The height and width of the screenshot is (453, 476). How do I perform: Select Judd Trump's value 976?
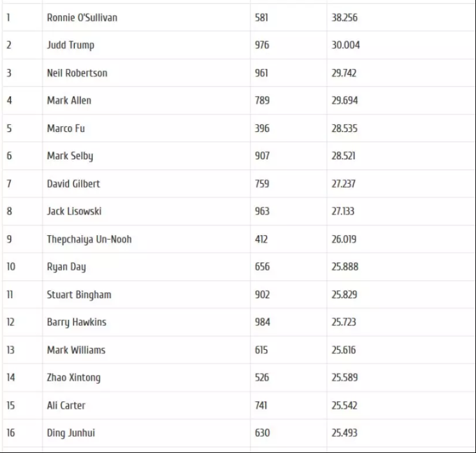(262, 45)
